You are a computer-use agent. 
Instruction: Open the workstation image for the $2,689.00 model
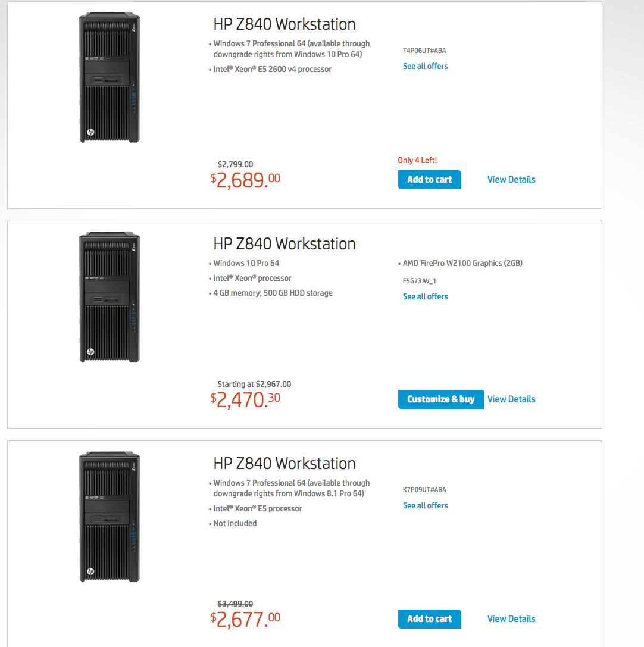(x=110, y=79)
